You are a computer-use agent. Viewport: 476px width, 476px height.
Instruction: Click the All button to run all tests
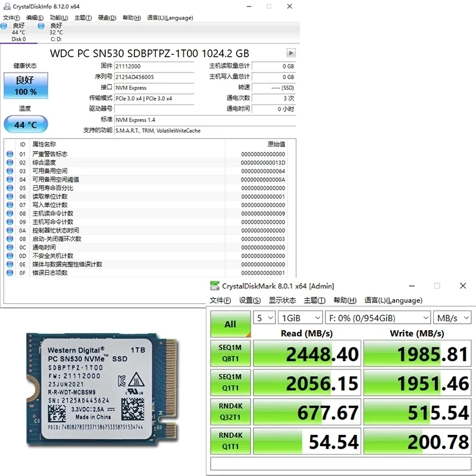tap(230, 323)
